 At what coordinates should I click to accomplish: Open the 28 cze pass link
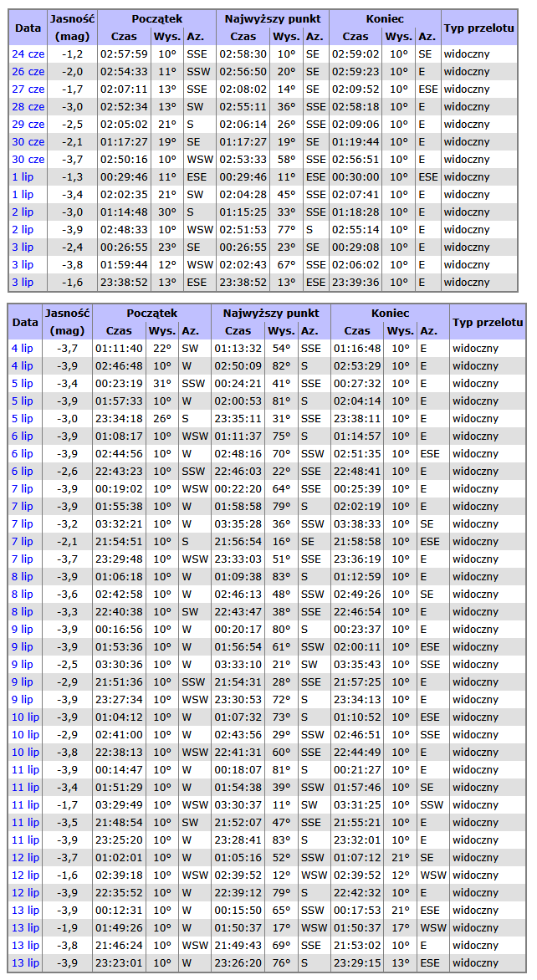[x=28, y=106]
